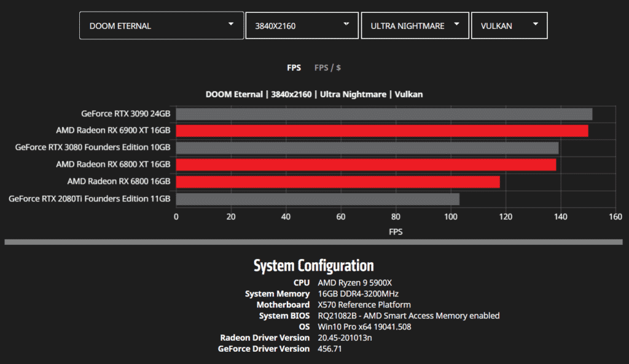
Task: Click the arrow icon in game selector
Action: pyautogui.click(x=231, y=24)
